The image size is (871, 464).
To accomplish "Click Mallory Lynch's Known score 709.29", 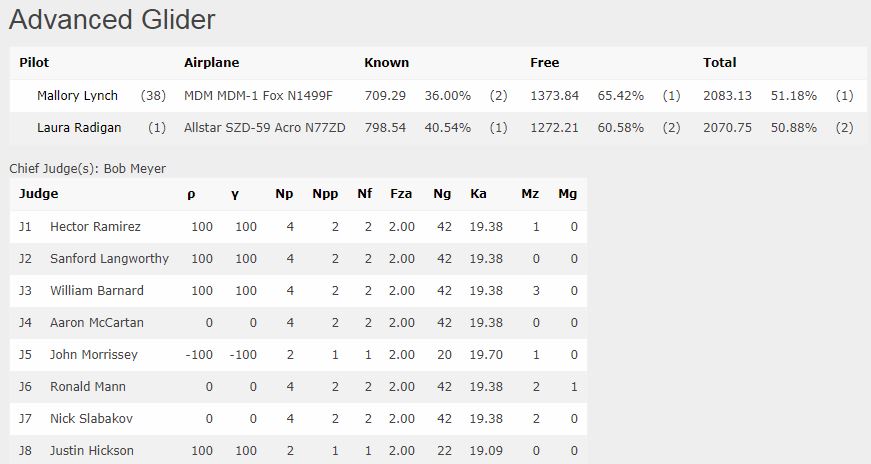I will (x=385, y=96).
